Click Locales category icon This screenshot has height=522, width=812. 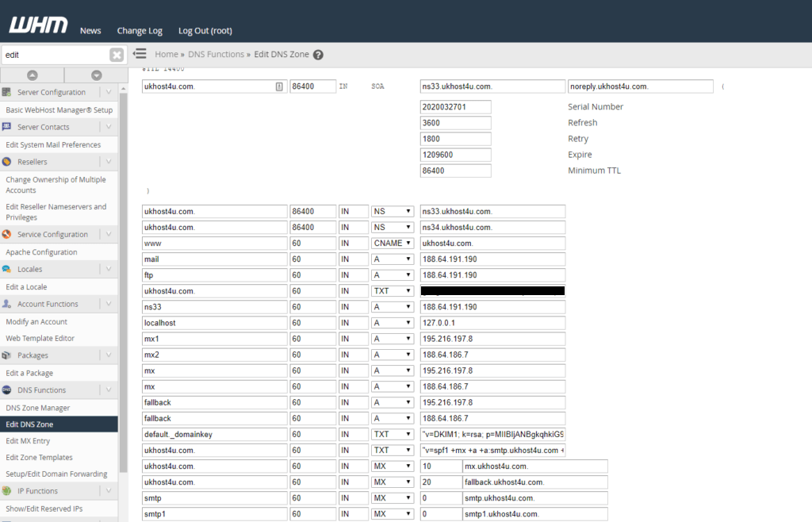(6, 269)
